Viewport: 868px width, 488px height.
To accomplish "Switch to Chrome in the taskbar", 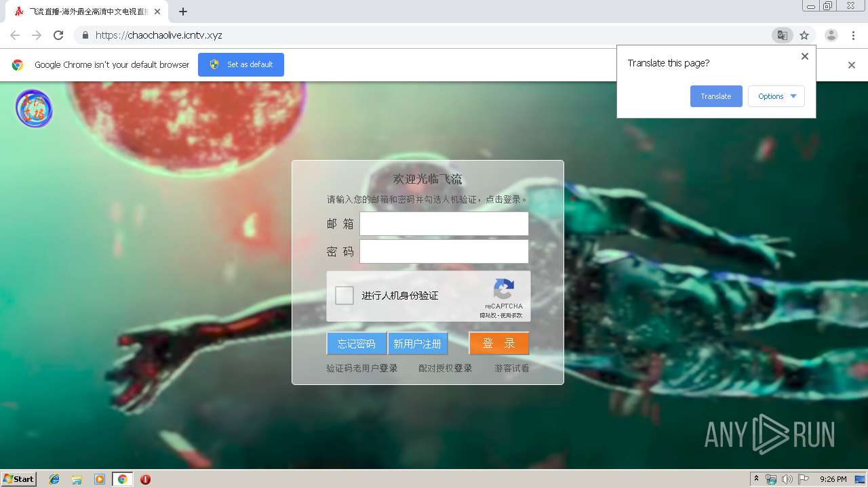I will click(123, 479).
